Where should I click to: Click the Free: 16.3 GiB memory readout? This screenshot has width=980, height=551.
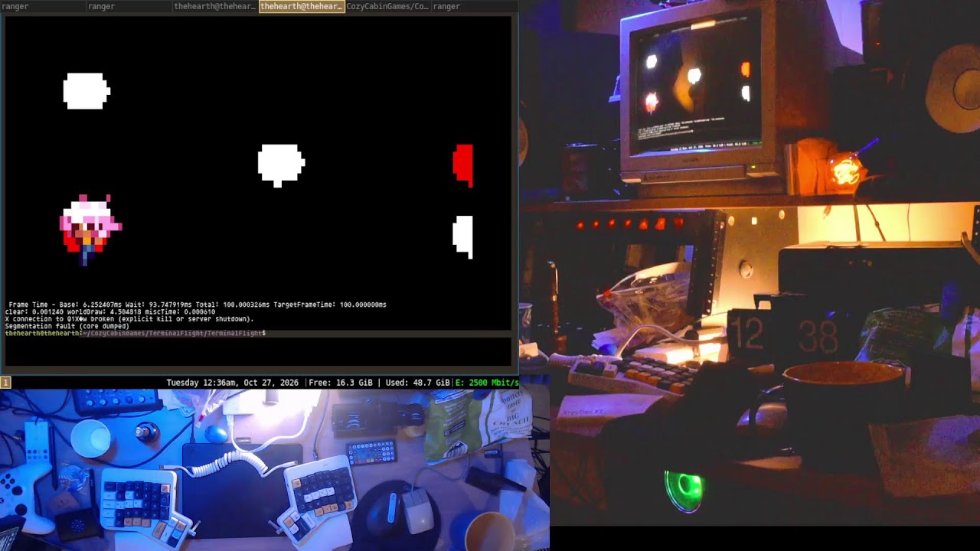coord(340,383)
